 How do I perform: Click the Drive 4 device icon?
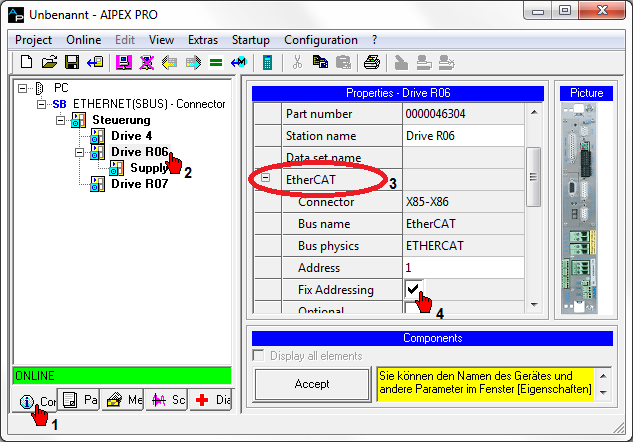[x=97, y=136]
